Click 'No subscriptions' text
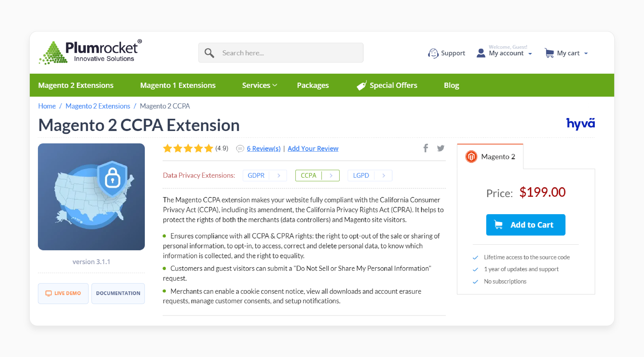Screen dimensions: 644x357 point(505,282)
